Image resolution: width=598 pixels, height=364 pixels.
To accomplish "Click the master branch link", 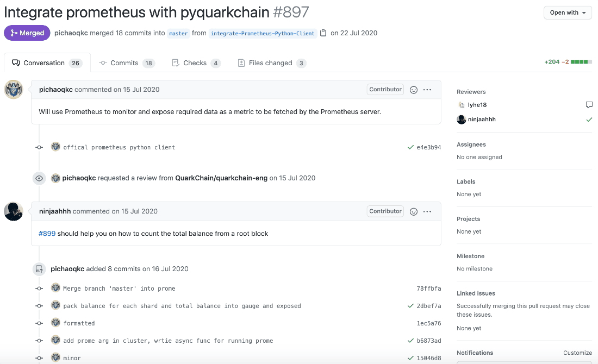I will pyautogui.click(x=178, y=33).
